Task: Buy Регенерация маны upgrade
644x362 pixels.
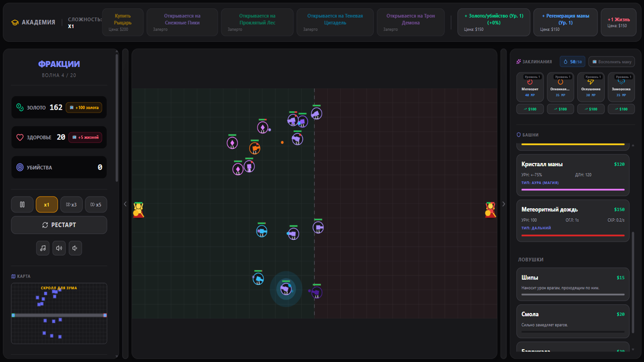Action: (x=565, y=22)
